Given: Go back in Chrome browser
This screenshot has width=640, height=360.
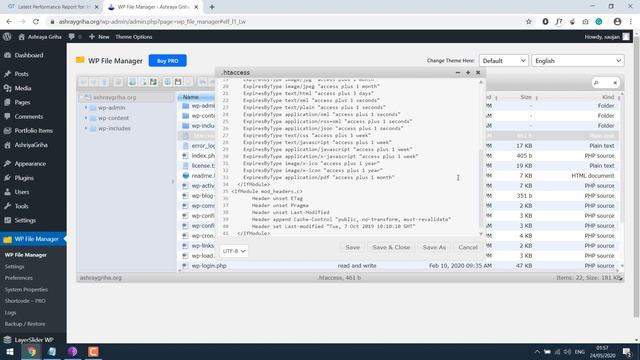Looking at the screenshot, I should 9,22.
